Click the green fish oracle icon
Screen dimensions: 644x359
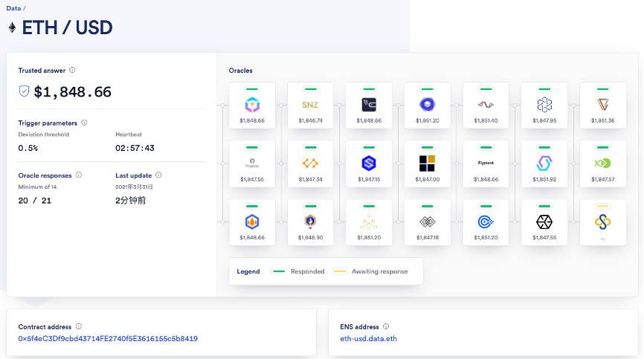(x=602, y=162)
